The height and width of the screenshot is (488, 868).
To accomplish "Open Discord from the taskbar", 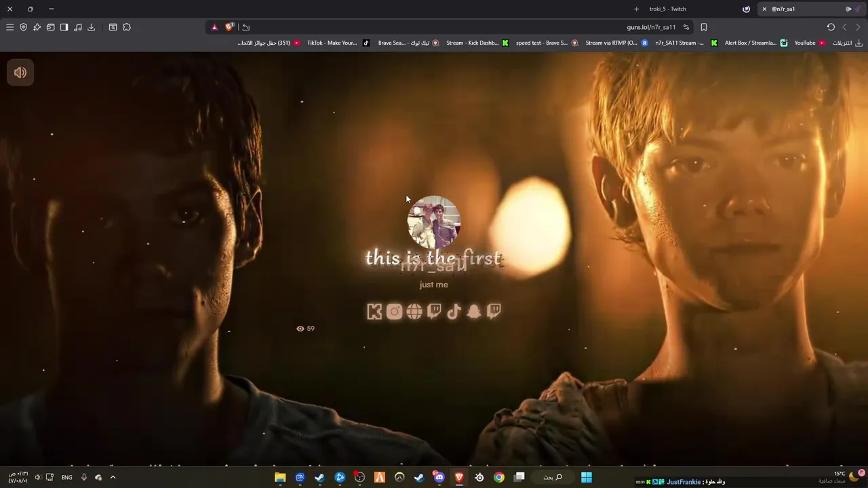I will coord(439,477).
